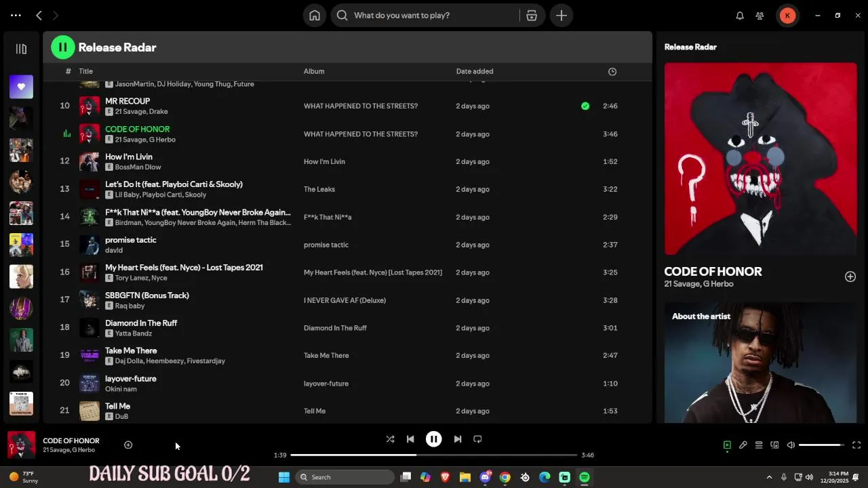Sort tracks by Album column header
This screenshot has height=488, width=868.
[x=314, y=71]
